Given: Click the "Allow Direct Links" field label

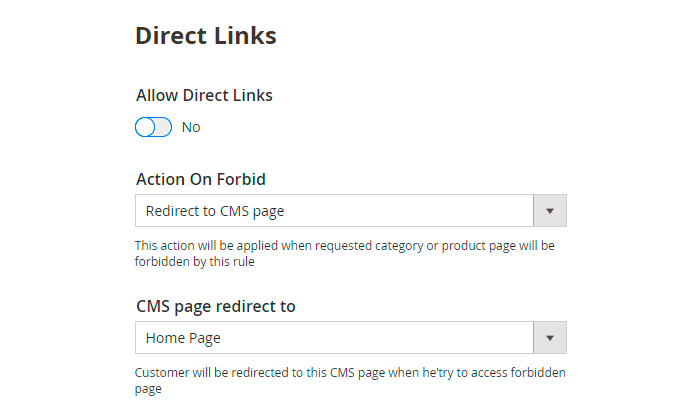Looking at the screenshot, I should point(204,96).
